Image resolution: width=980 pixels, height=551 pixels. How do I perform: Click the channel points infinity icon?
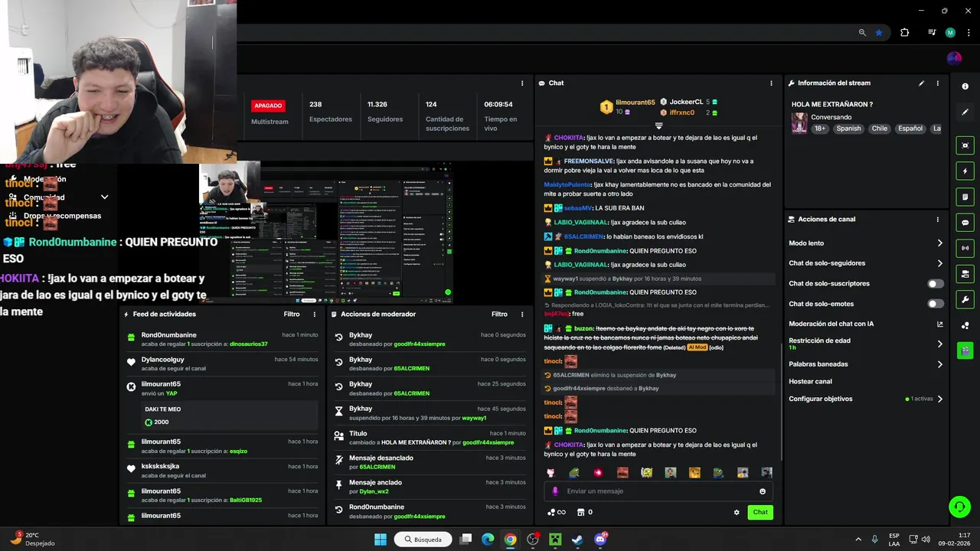(556, 512)
